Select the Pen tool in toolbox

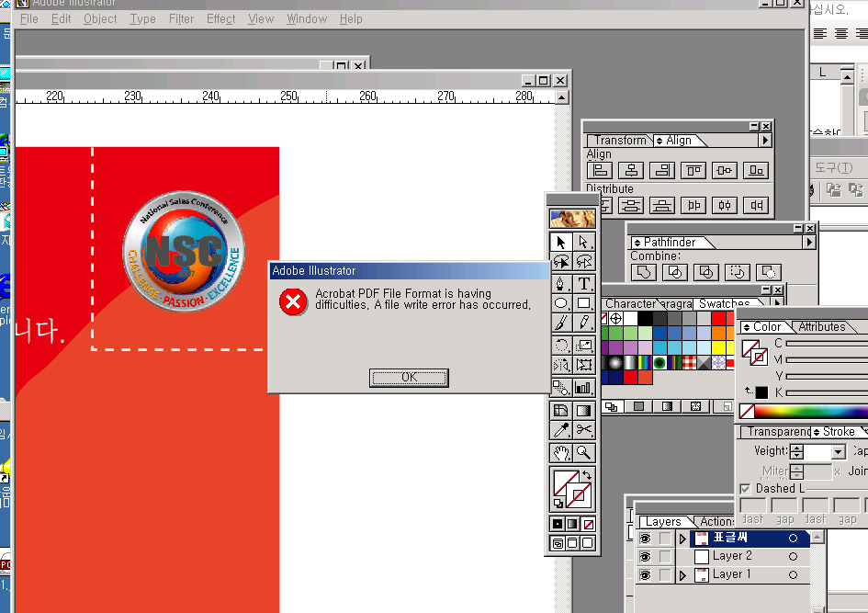pos(560,283)
